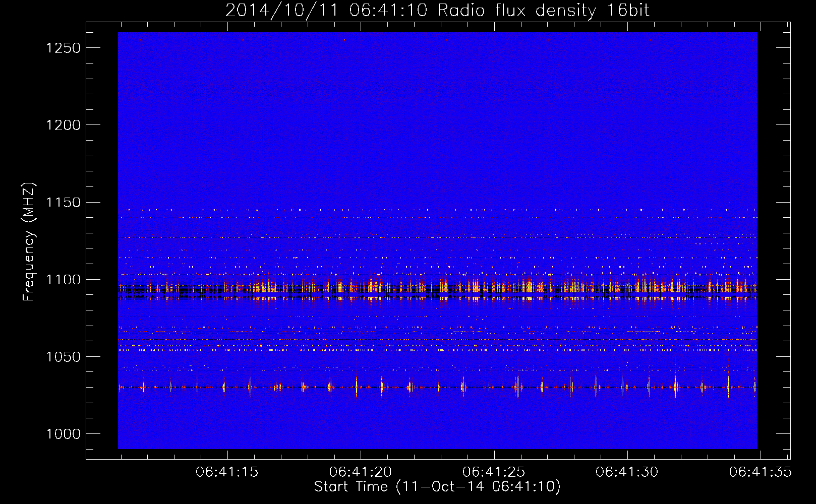Click the 'Start Time (11-Oct-14 06:41:10)' axis title

437,487
